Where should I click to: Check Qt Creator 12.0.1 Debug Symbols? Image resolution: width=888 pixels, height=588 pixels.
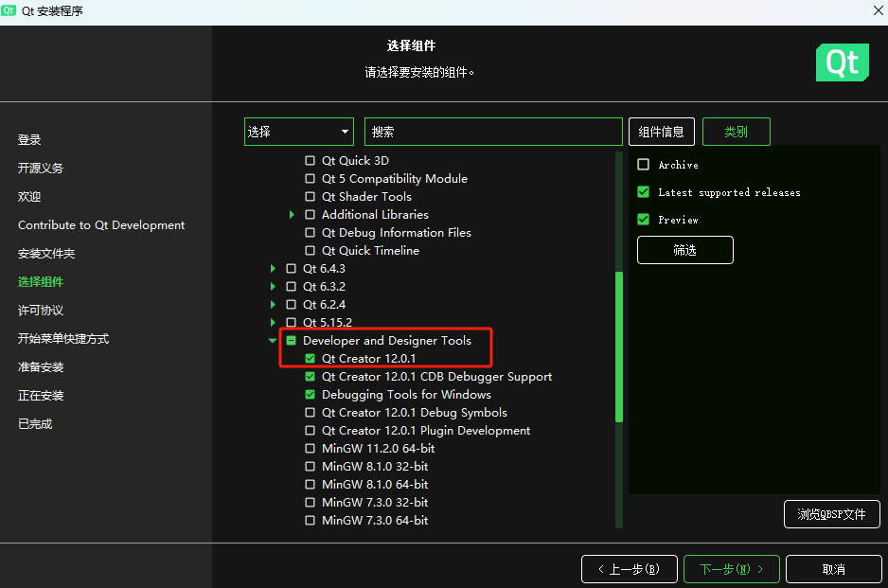310,413
